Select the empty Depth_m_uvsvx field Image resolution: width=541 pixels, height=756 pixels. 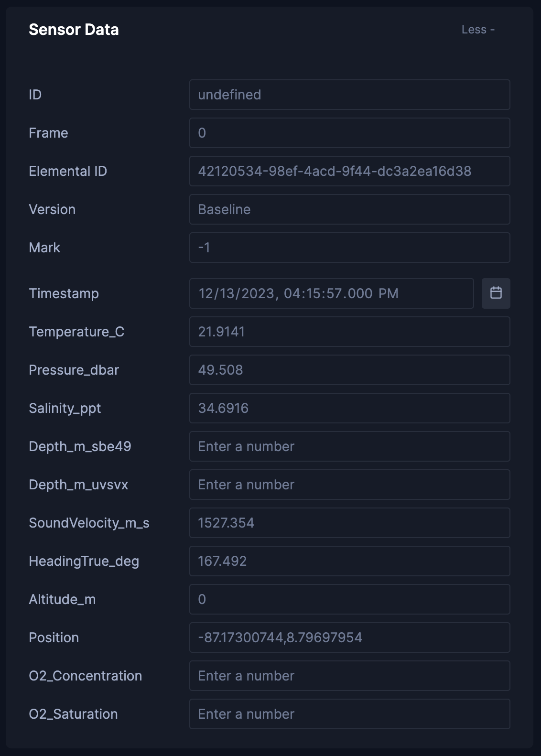[x=349, y=485]
